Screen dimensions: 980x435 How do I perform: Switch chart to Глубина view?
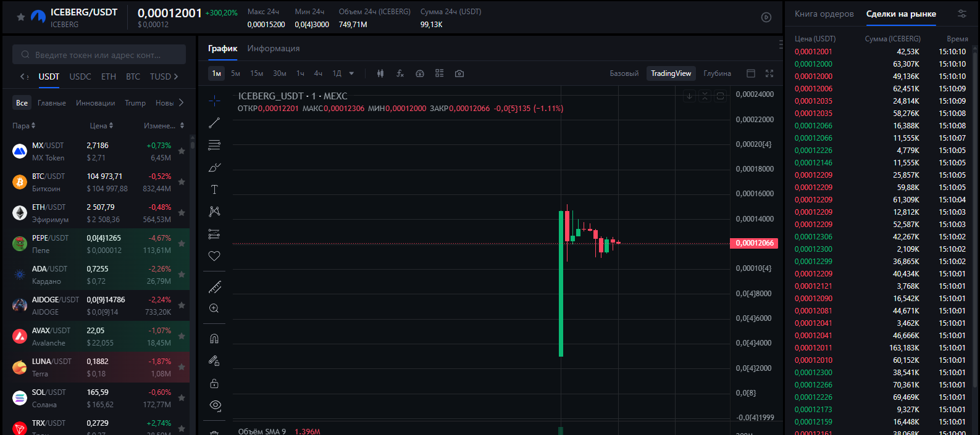click(x=717, y=73)
